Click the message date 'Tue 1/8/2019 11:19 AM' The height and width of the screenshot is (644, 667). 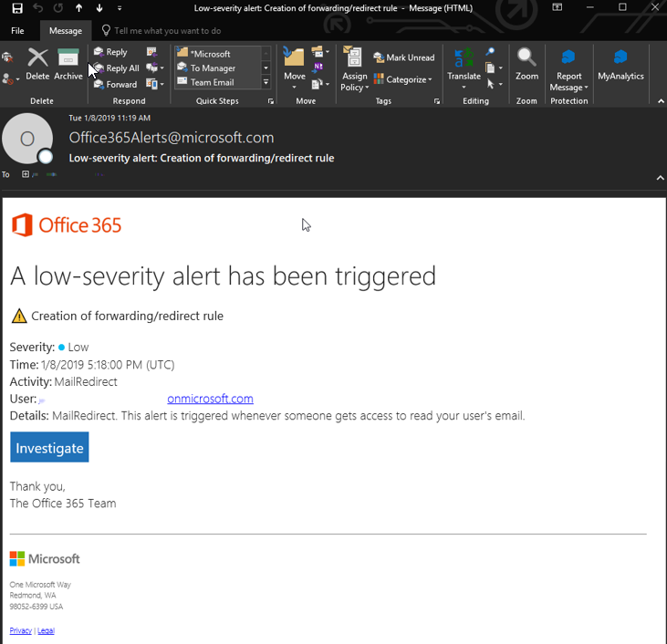(109, 118)
